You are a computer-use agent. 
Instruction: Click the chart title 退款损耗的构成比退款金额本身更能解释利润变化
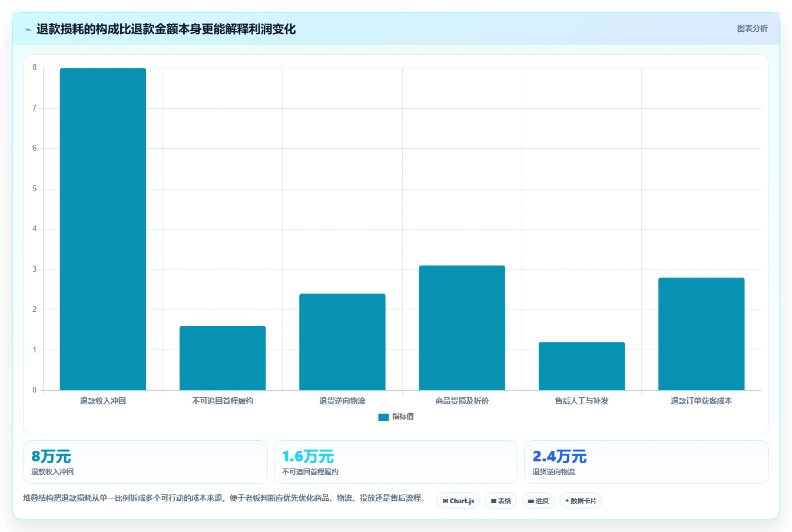click(166, 29)
